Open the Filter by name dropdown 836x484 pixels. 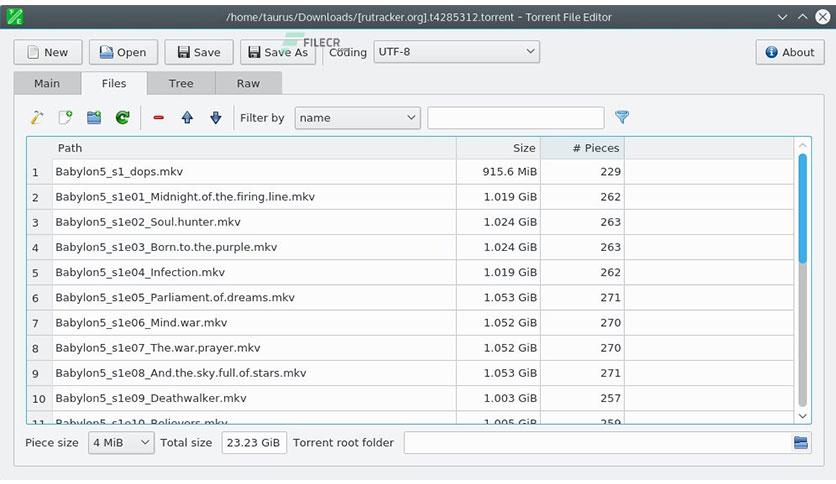[x=357, y=118]
